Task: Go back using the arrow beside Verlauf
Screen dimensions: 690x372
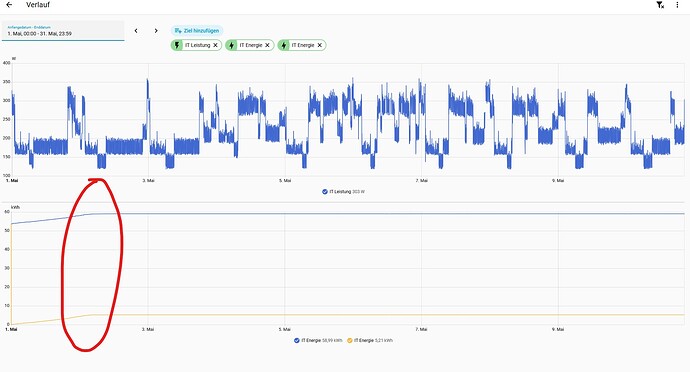Action: pos(9,5)
